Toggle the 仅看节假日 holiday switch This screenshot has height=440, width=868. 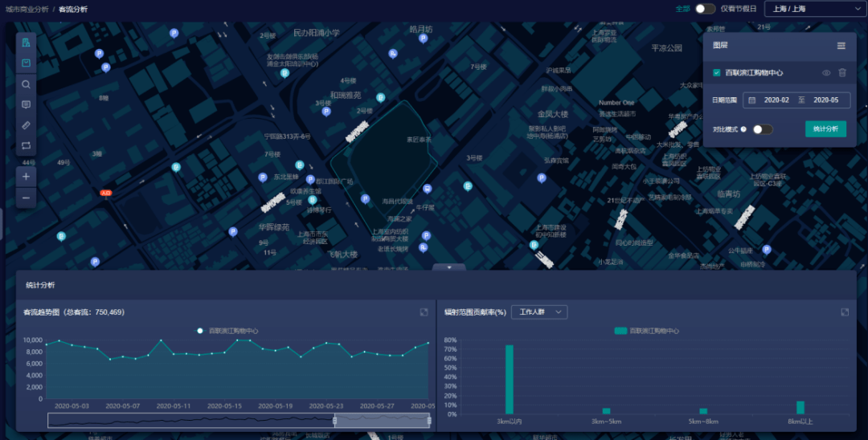click(x=705, y=9)
